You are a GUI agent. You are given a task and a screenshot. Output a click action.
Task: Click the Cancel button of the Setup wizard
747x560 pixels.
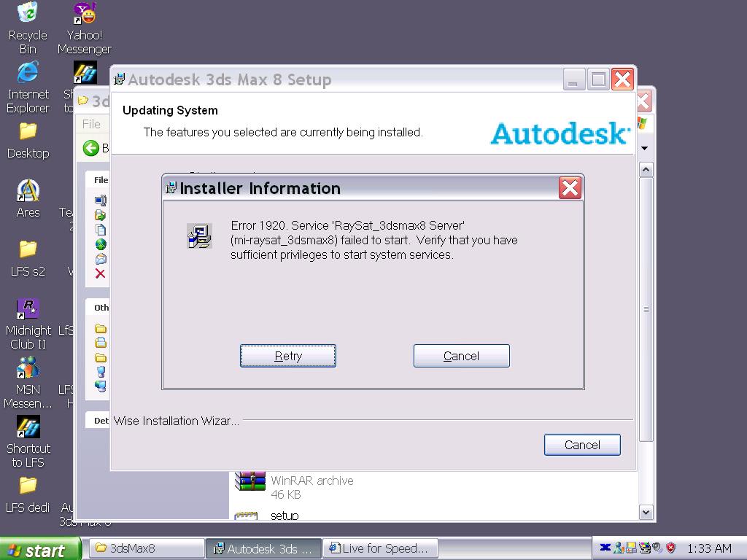click(x=582, y=444)
